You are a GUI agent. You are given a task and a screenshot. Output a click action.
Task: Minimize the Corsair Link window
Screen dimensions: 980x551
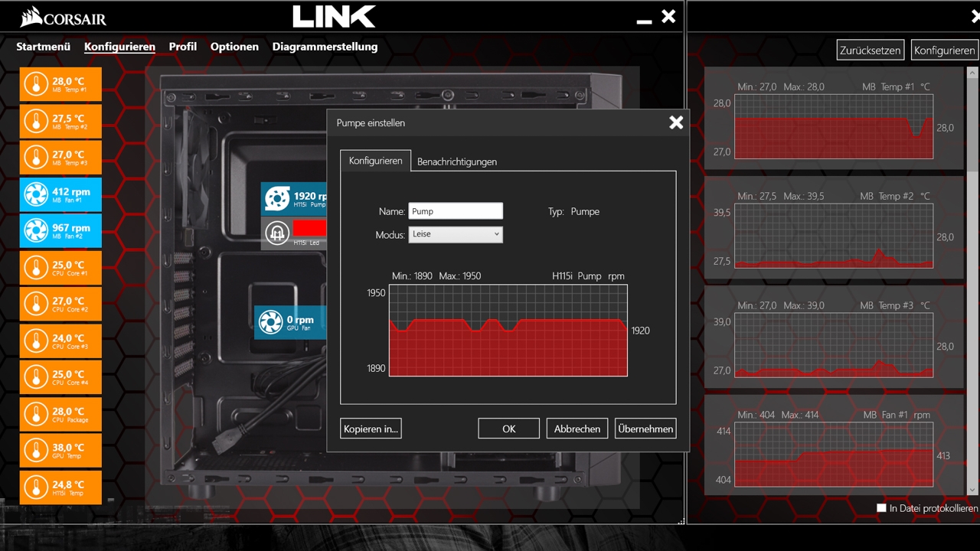pyautogui.click(x=644, y=22)
